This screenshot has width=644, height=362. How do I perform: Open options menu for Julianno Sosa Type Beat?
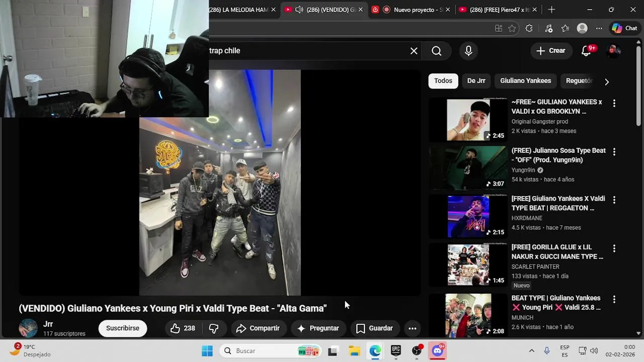click(614, 151)
